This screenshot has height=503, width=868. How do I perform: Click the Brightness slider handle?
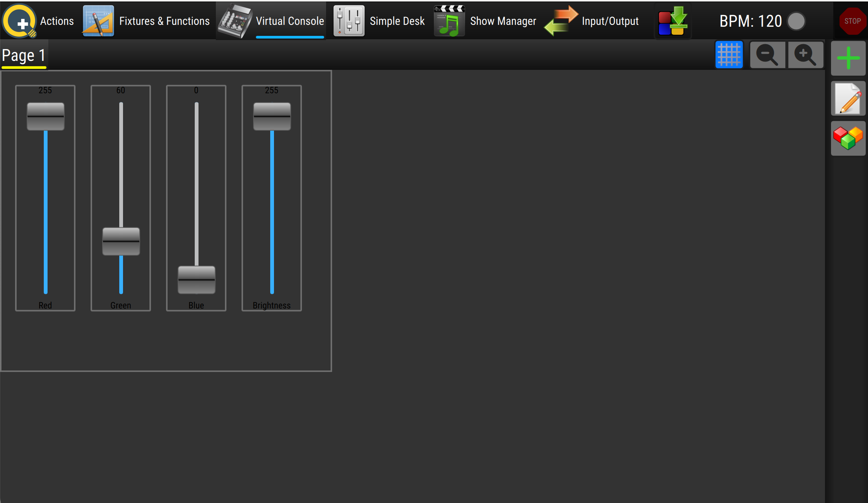click(x=272, y=116)
